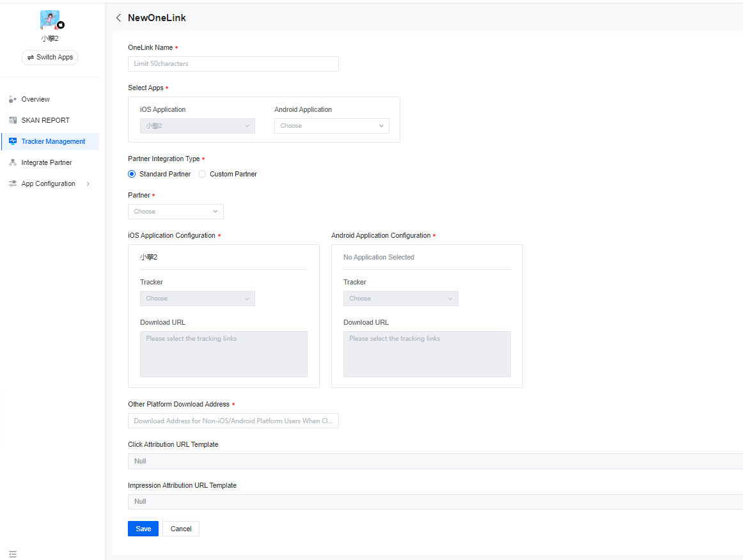Select the Standard Partner radio button

pos(131,173)
